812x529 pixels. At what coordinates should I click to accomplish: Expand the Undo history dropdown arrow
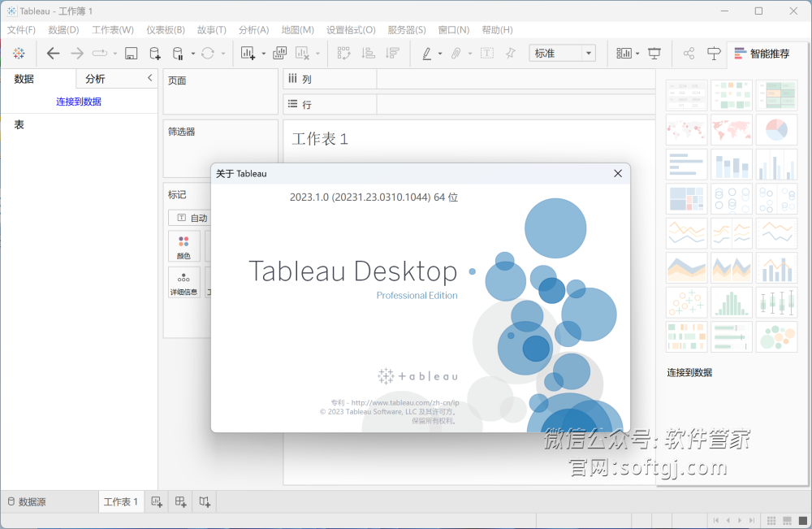click(x=114, y=53)
